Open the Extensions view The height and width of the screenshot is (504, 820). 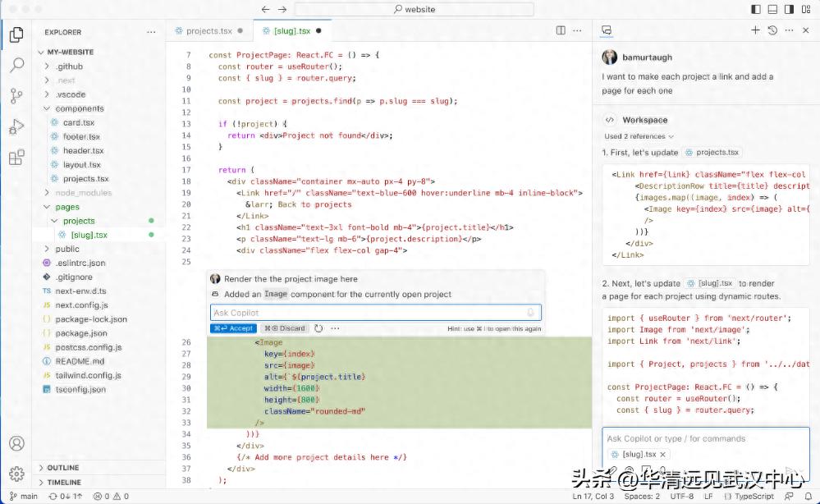point(16,157)
